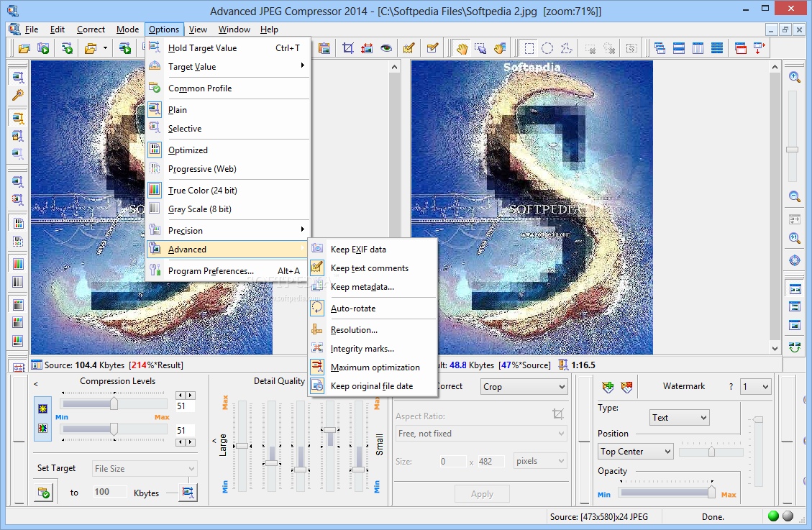Click the Open file toolbar icon

pos(24,49)
